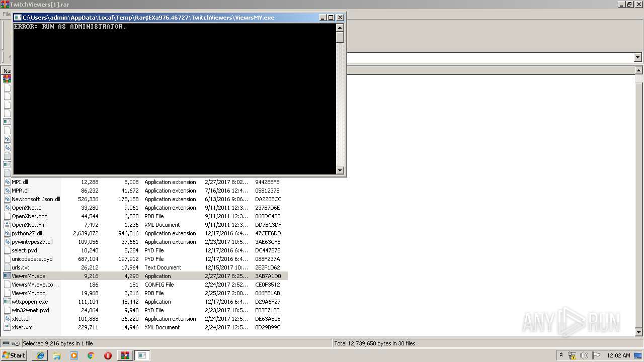Select OpenXNet.xml document icon
The image size is (644, 362).
(7, 225)
